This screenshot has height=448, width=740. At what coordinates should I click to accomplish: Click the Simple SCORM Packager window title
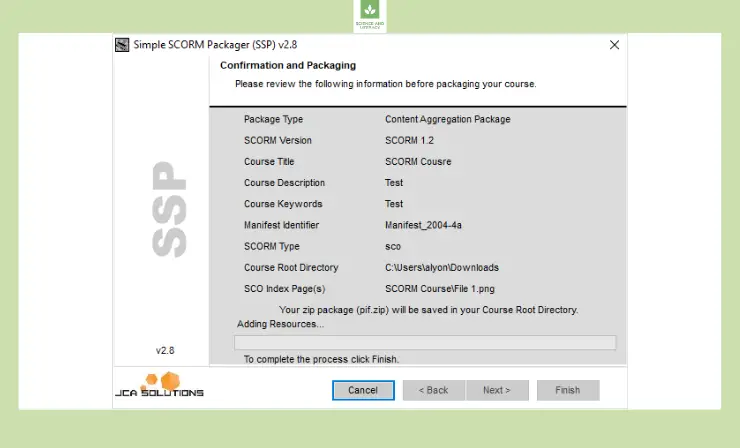click(x=215, y=45)
